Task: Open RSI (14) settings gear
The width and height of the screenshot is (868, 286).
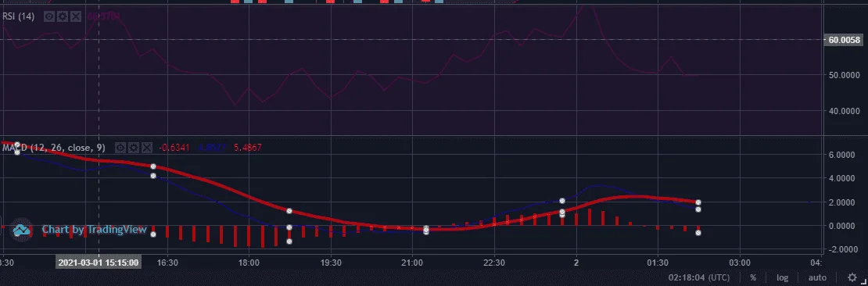Action: 63,16
